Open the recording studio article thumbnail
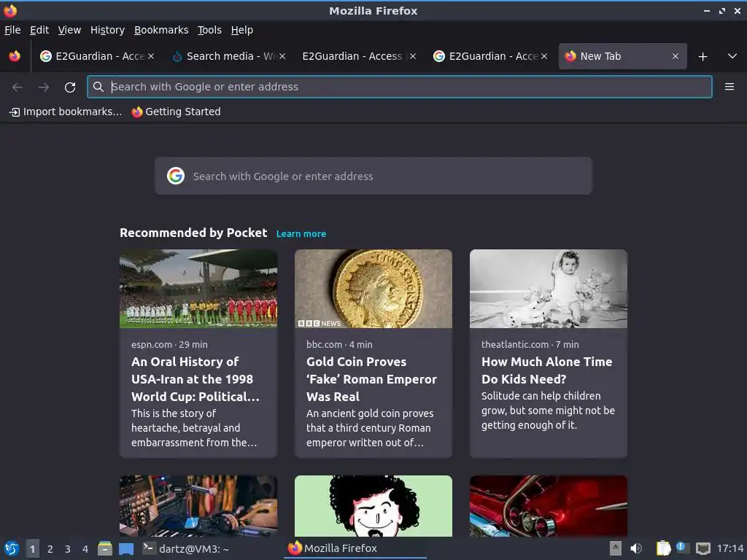747x560 pixels. (x=198, y=506)
